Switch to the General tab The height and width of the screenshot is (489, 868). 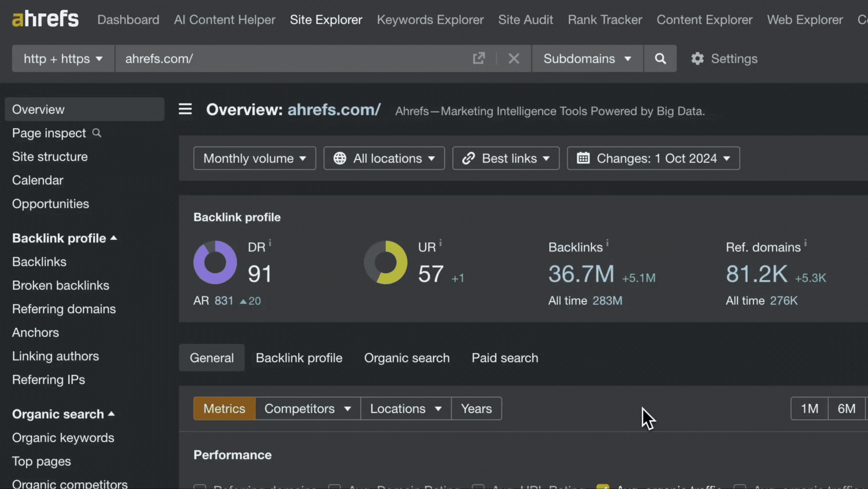tap(212, 358)
